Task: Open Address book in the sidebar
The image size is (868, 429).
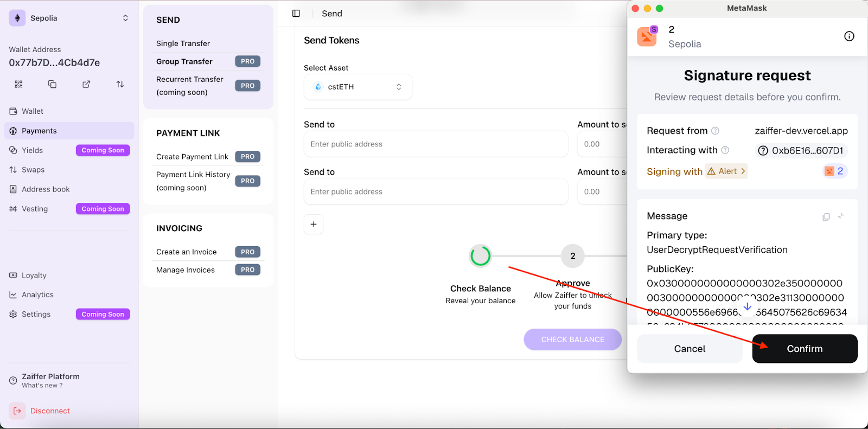Action: (x=69, y=189)
